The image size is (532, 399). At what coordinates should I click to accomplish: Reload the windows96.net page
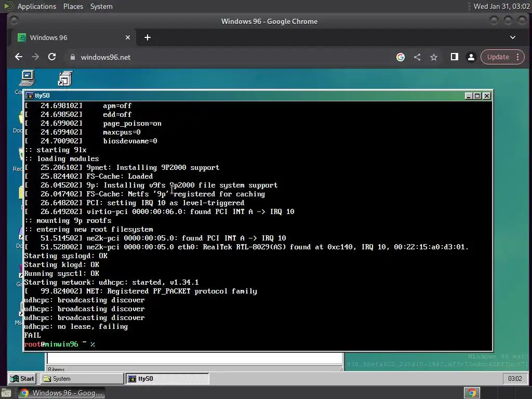[x=52, y=57]
